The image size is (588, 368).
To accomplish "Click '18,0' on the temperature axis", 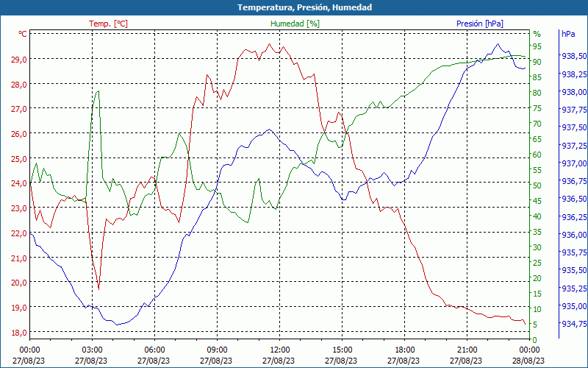I will (19, 333).
